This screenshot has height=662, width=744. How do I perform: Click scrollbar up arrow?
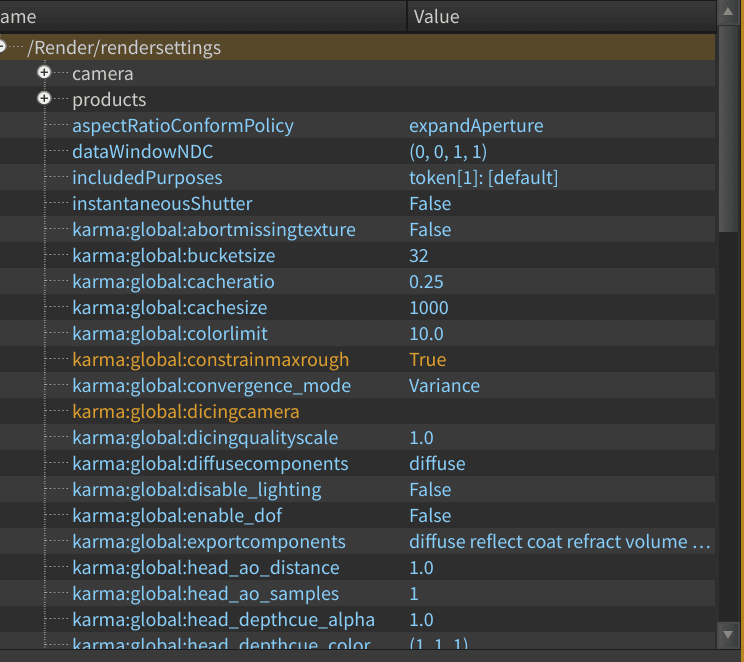(x=728, y=12)
